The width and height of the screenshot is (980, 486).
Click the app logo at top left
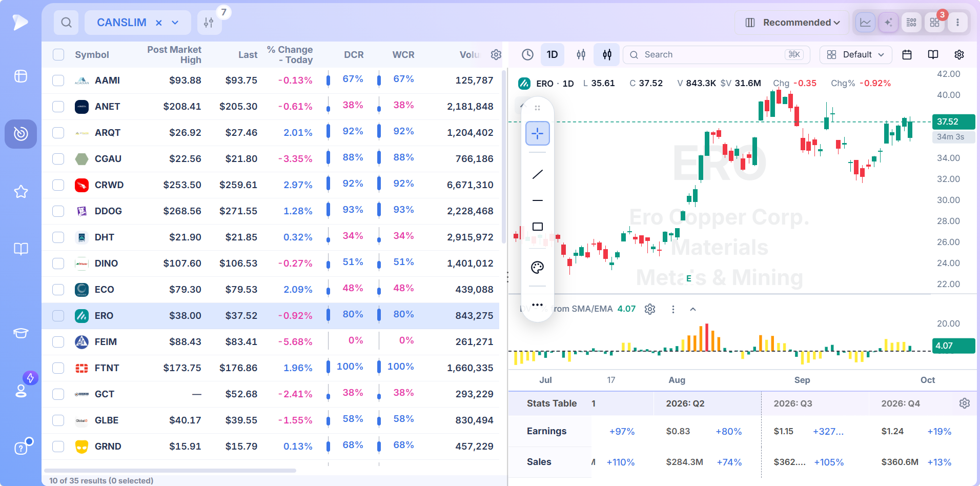tap(21, 22)
